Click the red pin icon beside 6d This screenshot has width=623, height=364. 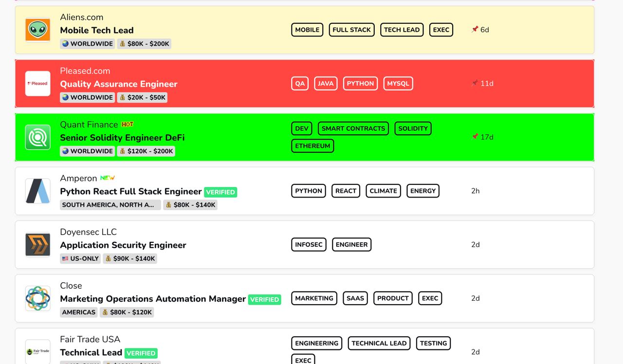point(475,29)
